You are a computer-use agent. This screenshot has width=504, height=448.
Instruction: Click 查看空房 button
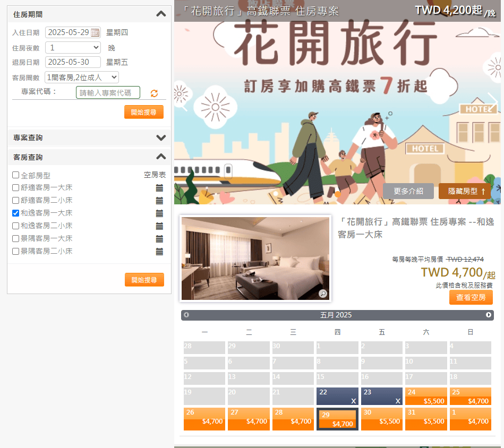coord(471,297)
